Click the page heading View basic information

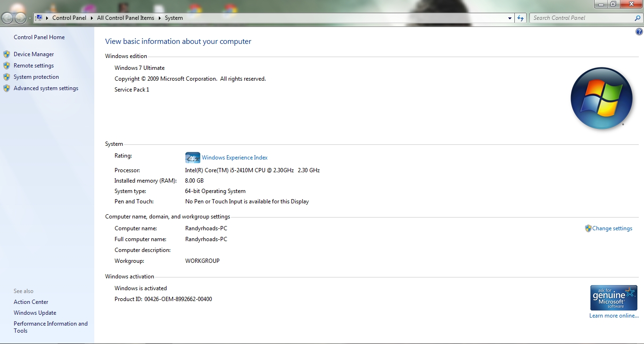[x=178, y=42]
